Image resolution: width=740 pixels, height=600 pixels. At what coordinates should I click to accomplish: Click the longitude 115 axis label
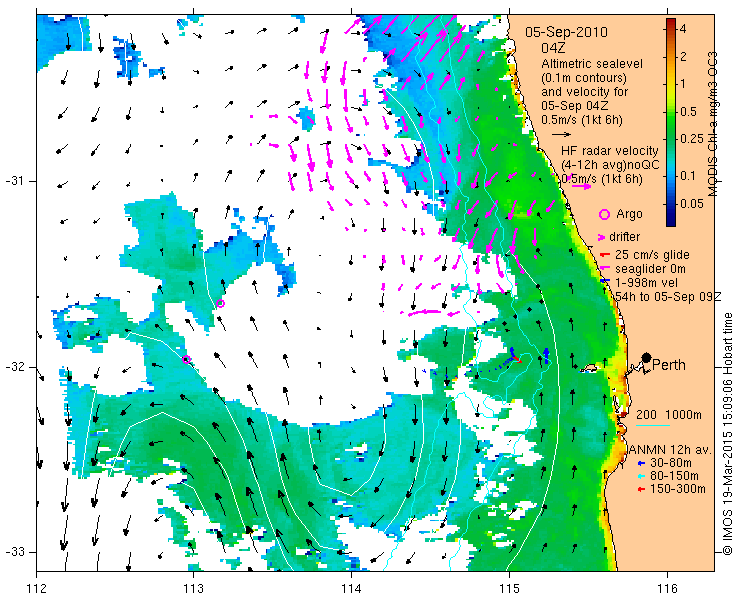point(509,588)
